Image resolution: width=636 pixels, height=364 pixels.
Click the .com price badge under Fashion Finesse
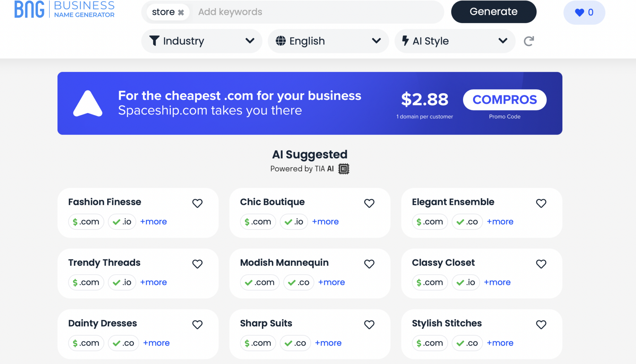pos(86,222)
